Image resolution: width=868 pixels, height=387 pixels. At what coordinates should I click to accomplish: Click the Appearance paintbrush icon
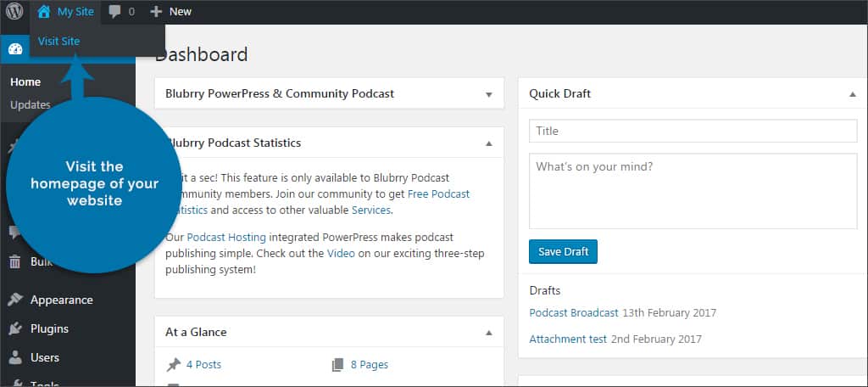[x=15, y=300]
